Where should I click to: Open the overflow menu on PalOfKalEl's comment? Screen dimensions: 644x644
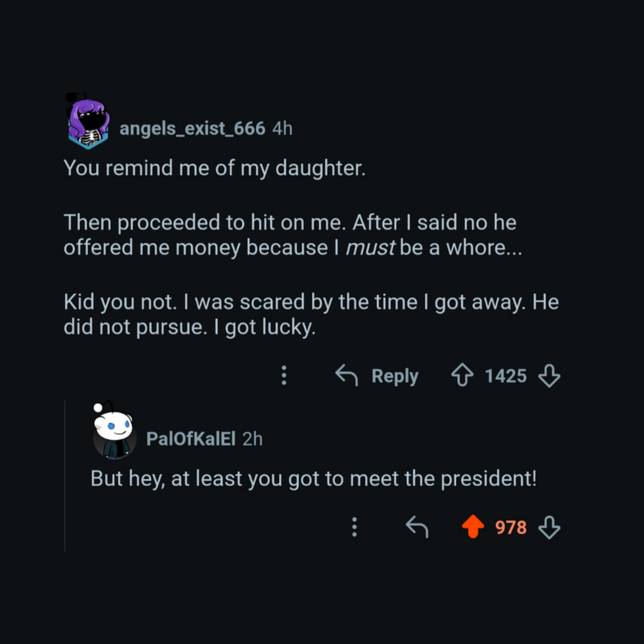(355, 527)
